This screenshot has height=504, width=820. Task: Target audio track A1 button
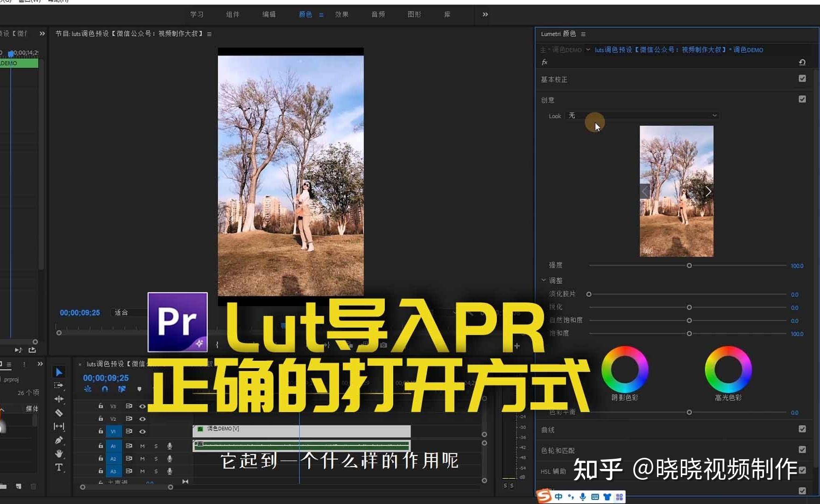tap(113, 446)
